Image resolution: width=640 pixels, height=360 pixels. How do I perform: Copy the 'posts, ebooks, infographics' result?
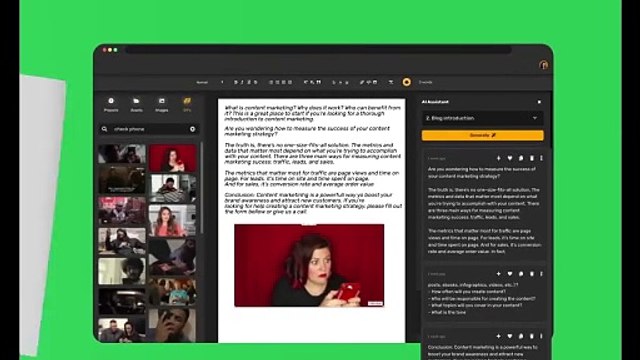coord(521,274)
